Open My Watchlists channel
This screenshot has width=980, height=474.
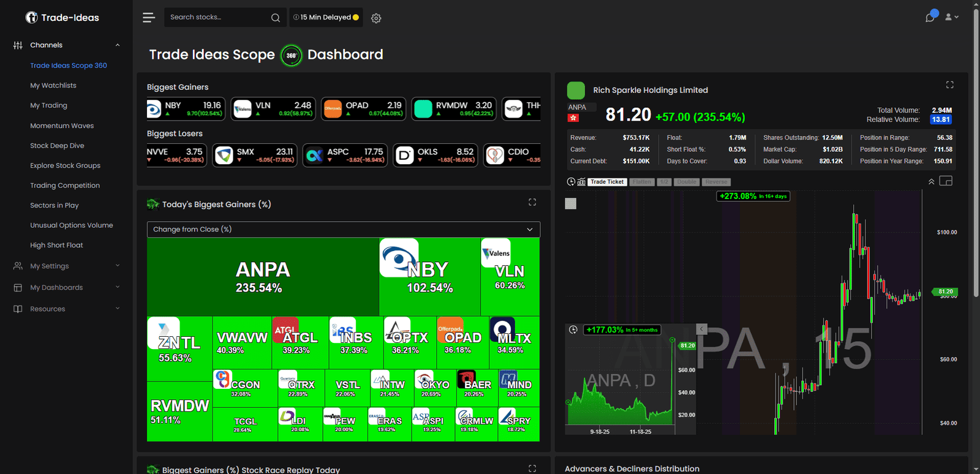coord(53,86)
